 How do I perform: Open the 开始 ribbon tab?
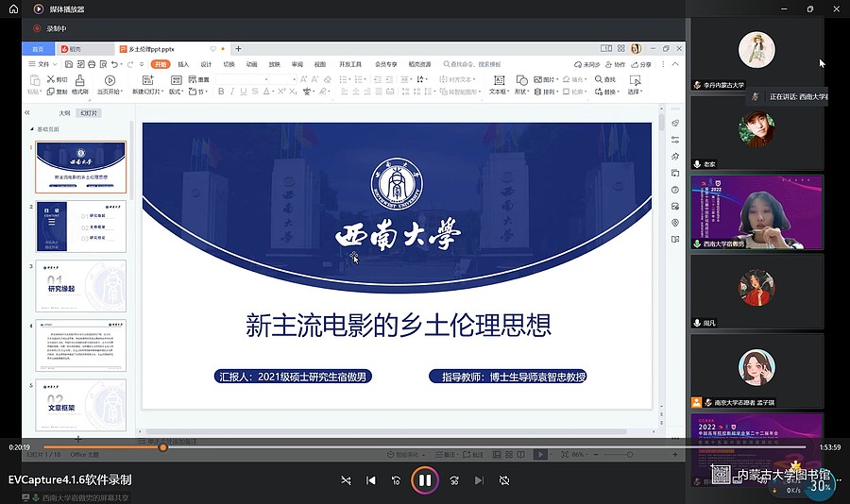pyautogui.click(x=161, y=64)
